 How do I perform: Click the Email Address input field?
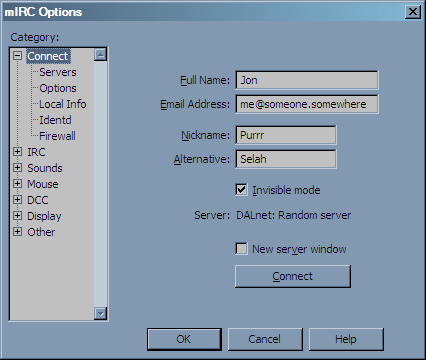point(307,104)
